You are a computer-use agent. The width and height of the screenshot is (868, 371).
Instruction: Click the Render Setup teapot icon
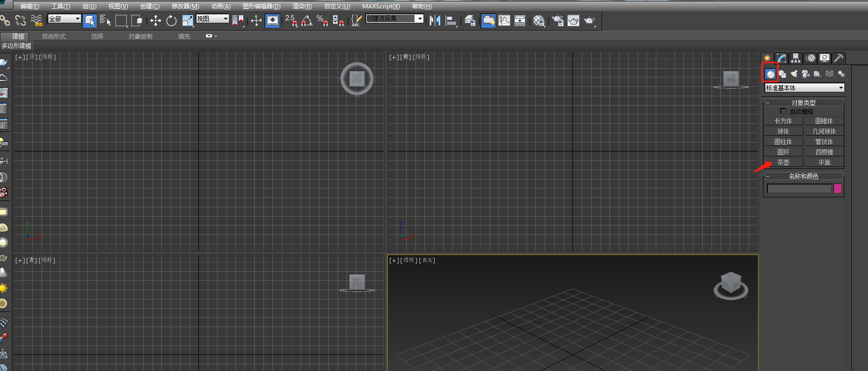(558, 20)
